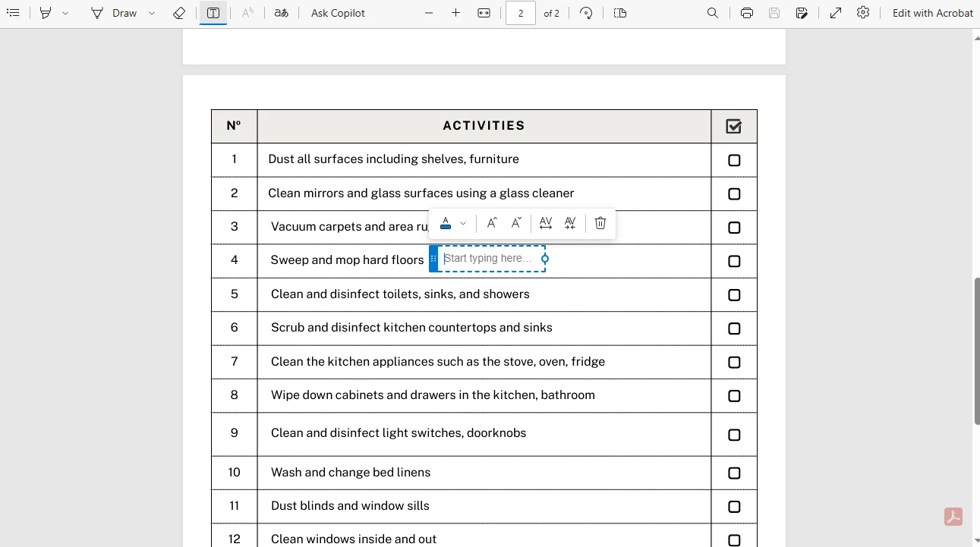Screen dimensions: 980x547
Task: Expand the text color dropdown arrow
Action: [x=463, y=223]
